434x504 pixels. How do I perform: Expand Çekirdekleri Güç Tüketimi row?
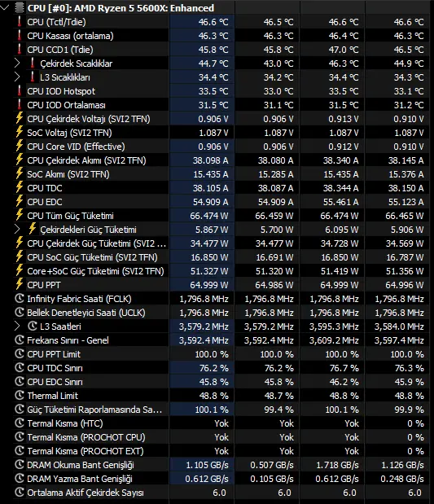17,229
